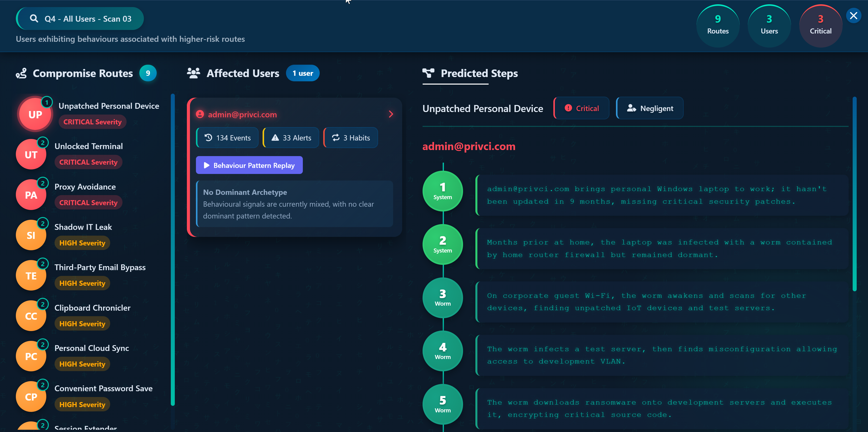Open the PC Personal Cloud Sync icon
Viewport: 868px width, 432px height.
(x=31, y=356)
